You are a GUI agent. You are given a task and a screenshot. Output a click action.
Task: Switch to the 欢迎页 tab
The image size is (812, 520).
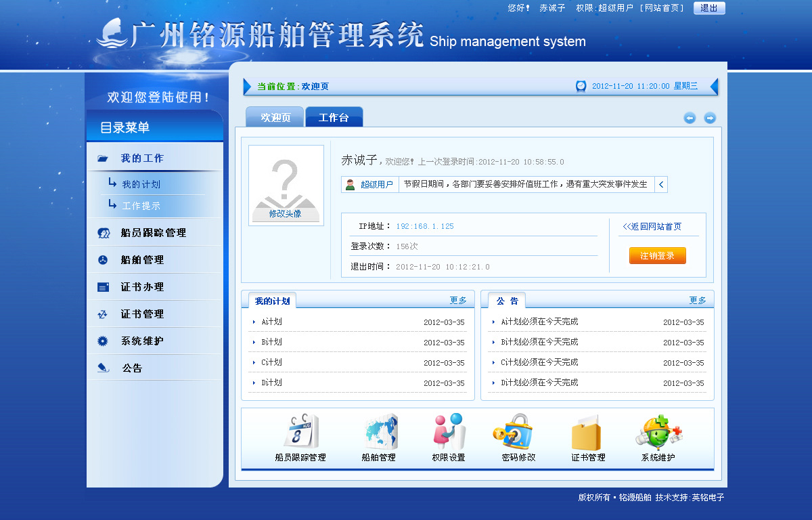(x=275, y=117)
